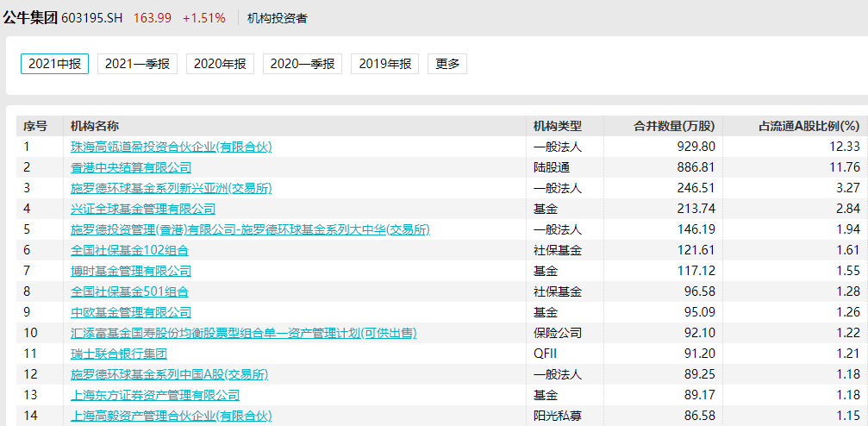This screenshot has height=426, width=868.
Task: Click QFII institution type cell
Action: coord(545,354)
